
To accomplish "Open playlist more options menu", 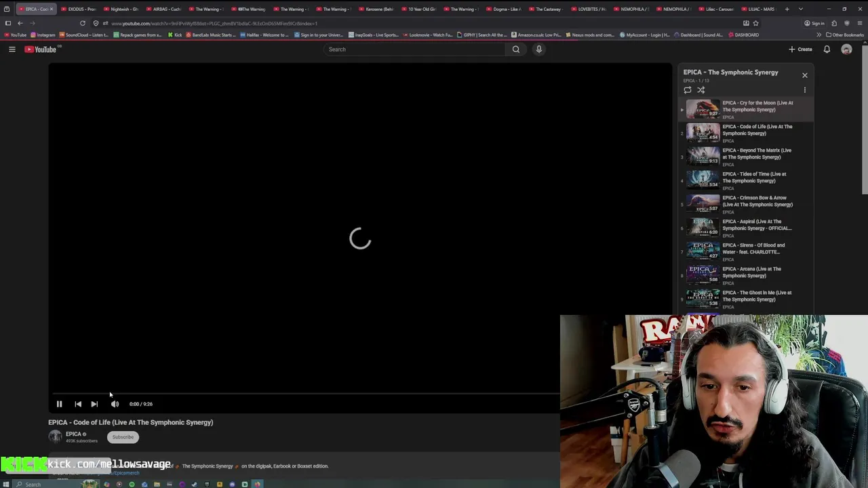I will (805, 89).
